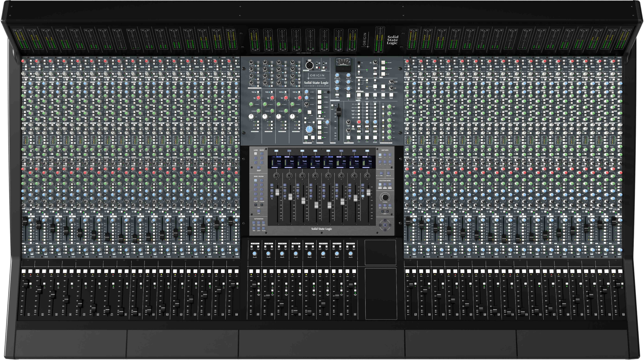Screen dimensions: 644x360
Task: Click the large CHANNEL encoder knob
Action: pyautogui.click(x=385, y=197)
